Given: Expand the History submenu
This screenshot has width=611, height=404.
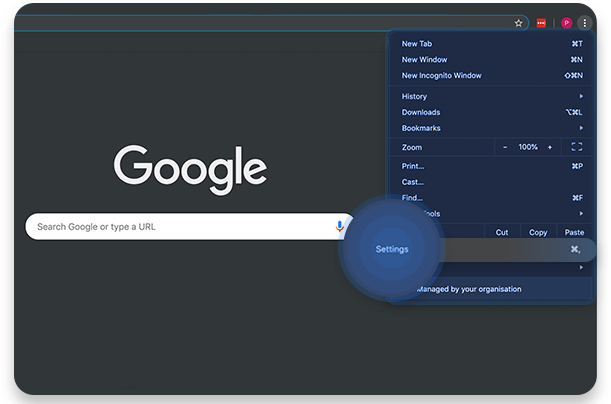Looking at the screenshot, I should 492,96.
